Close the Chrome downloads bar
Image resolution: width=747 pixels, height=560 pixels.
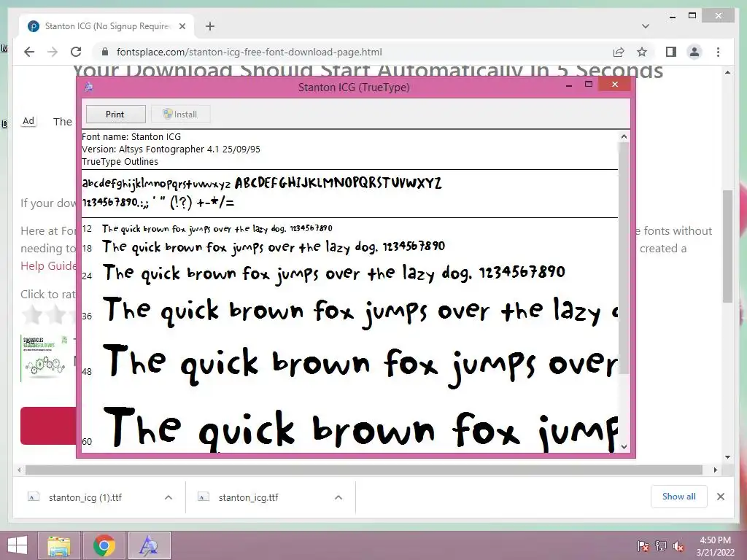(720, 497)
